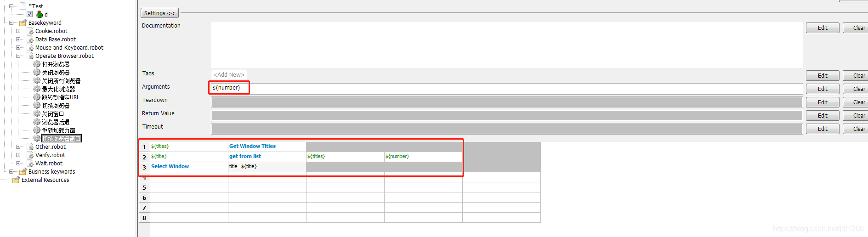
Task: Click the Data Base.robot file icon
Action: [x=30, y=39]
